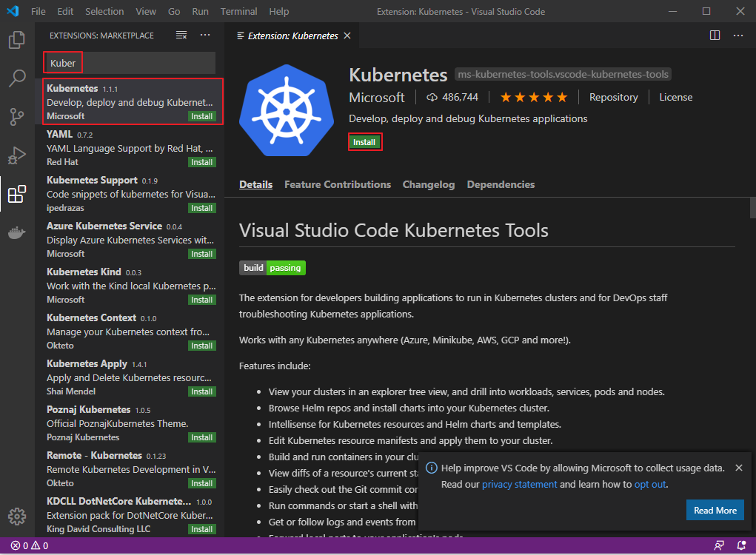Close the Extension: Kubernetes tab
Viewport: 756px width, 555px height.
(347, 36)
